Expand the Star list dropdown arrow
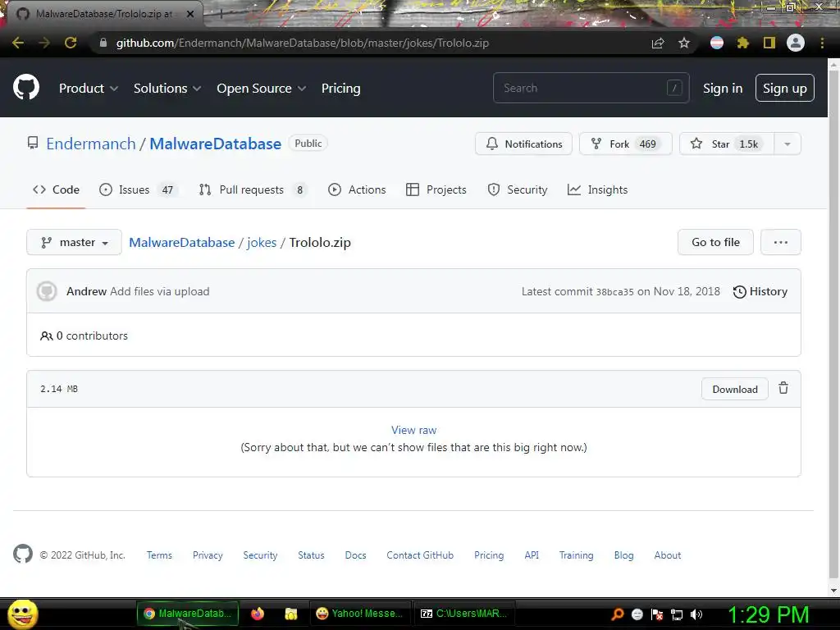The height and width of the screenshot is (630, 840). tap(787, 144)
